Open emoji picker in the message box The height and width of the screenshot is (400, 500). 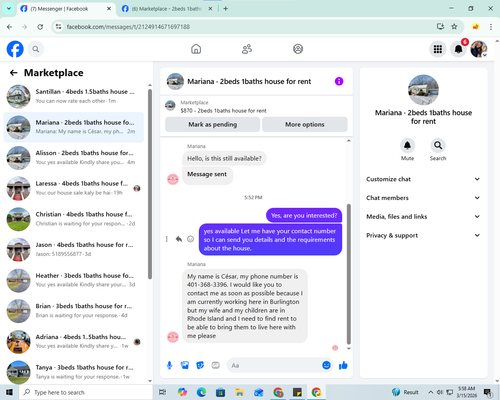(x=327, y=365)
